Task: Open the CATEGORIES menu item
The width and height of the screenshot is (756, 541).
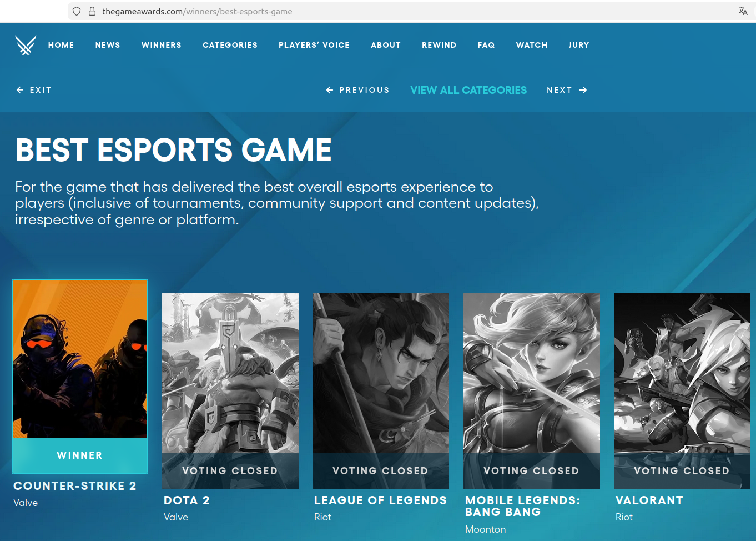Action: pos(230,45)
